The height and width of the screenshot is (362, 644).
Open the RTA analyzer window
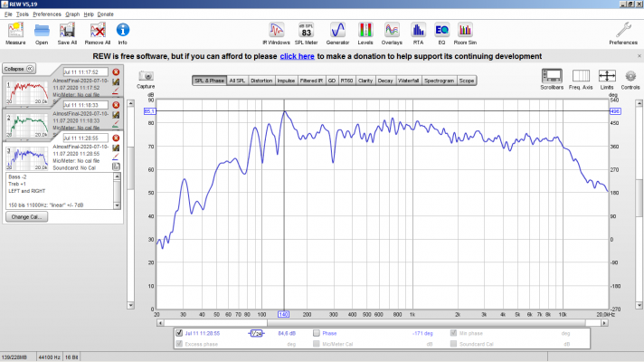pos(418,33)
